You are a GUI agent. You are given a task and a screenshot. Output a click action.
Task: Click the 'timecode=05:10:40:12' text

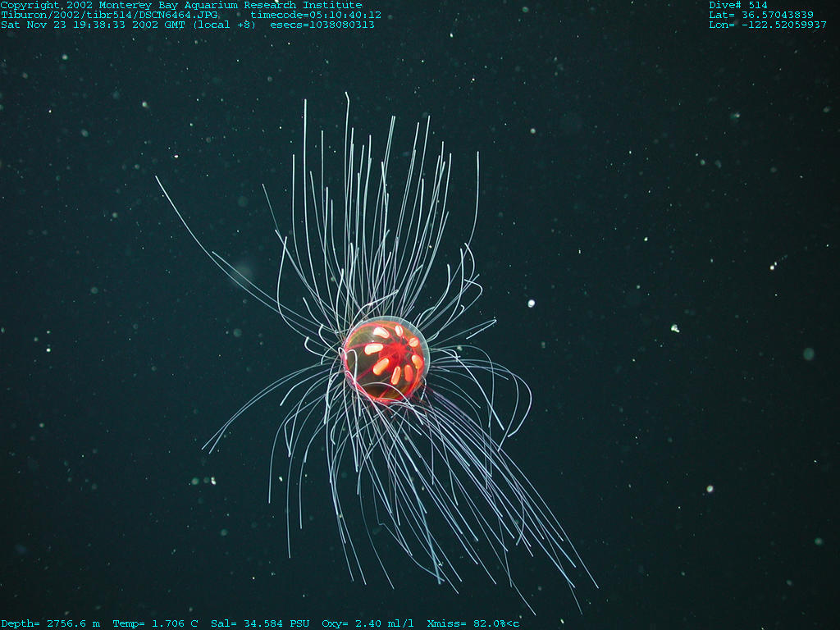point(316,15)
